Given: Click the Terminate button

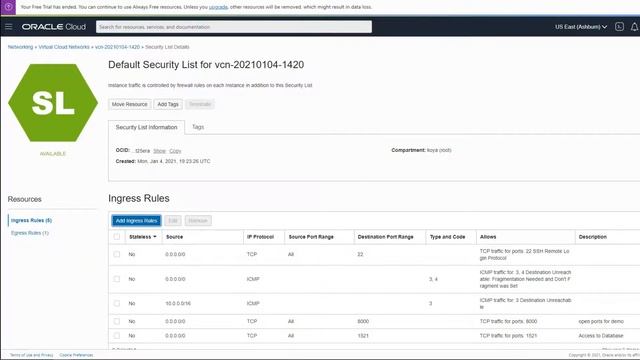Looking at the screenshot, I should click(x=200, y=104).
